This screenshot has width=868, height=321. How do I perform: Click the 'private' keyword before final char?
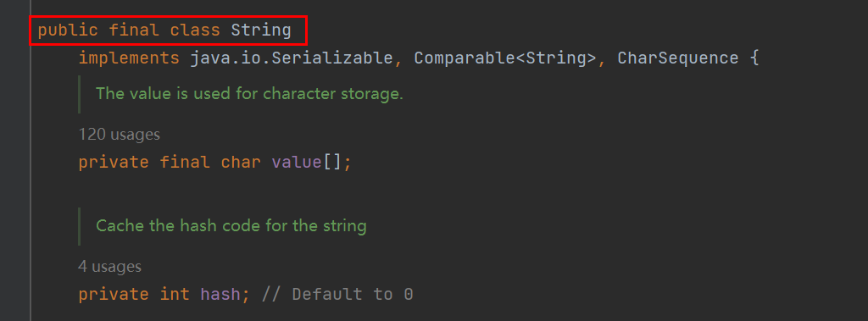click(x=114, y=162)
